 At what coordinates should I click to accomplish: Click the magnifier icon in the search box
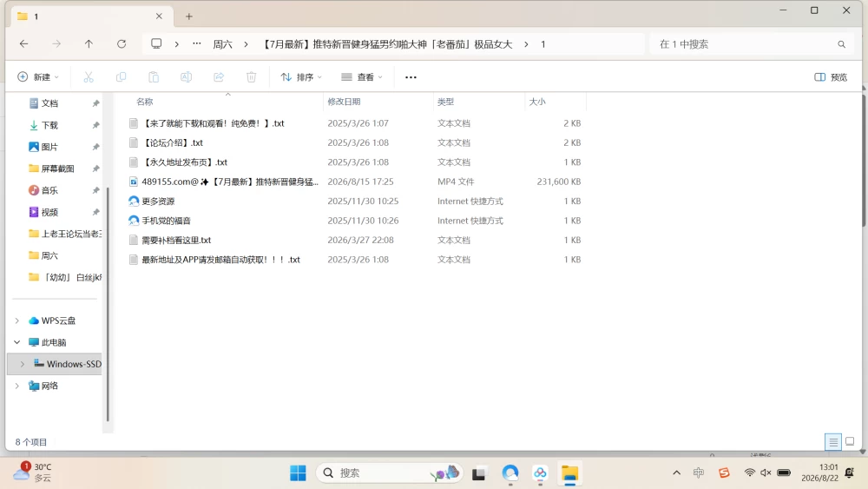pos(841,44)
